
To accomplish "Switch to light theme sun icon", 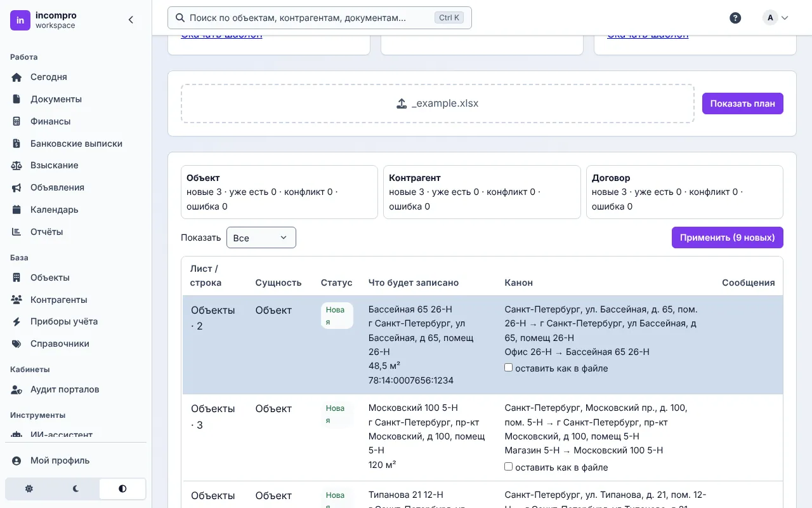I will click(x=29, y=489).
